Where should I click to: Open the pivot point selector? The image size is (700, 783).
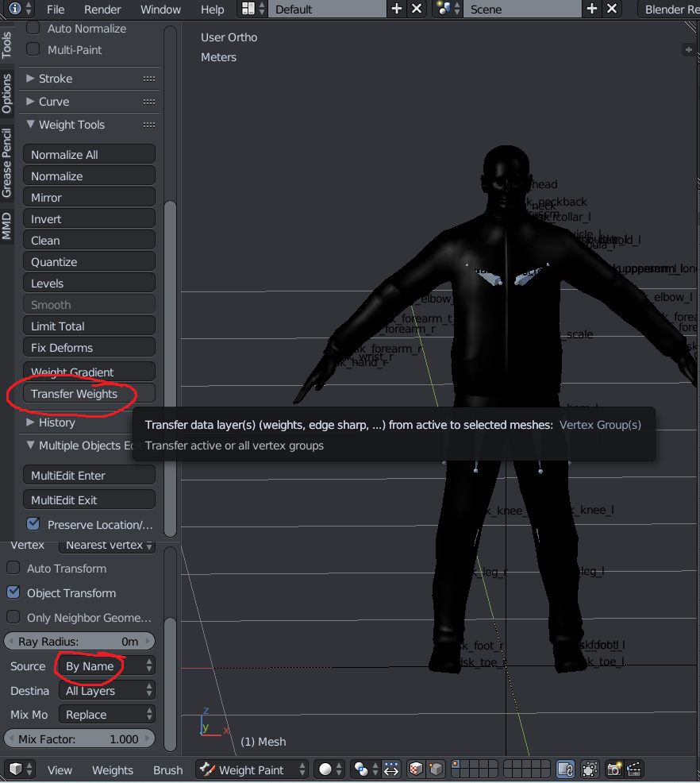coord(366,769)
